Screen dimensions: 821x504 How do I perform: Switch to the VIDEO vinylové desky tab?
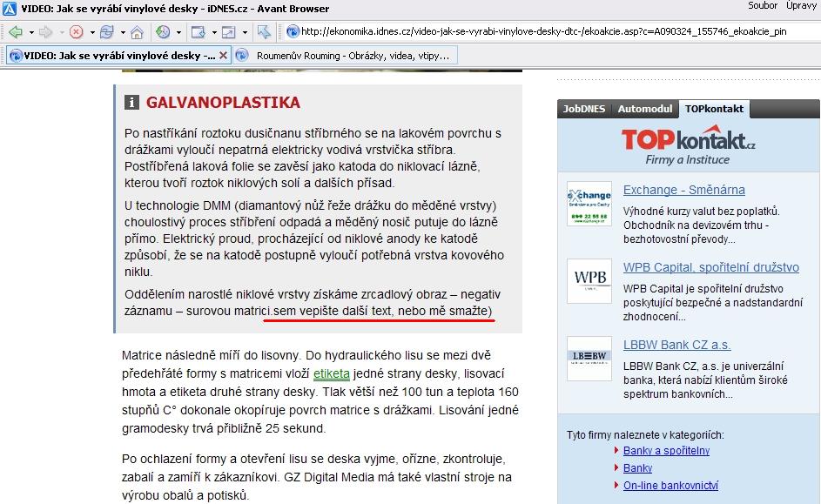point(119,55)
